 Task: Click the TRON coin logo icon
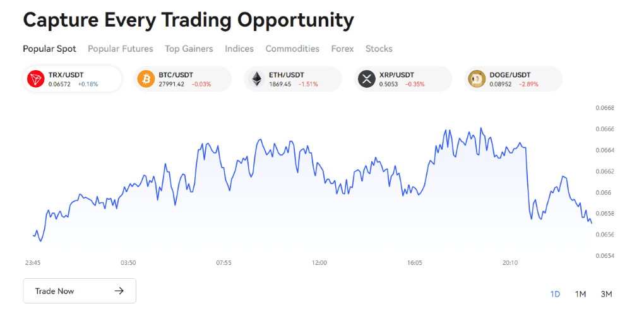pyautogui.click(x=36, y=79)
